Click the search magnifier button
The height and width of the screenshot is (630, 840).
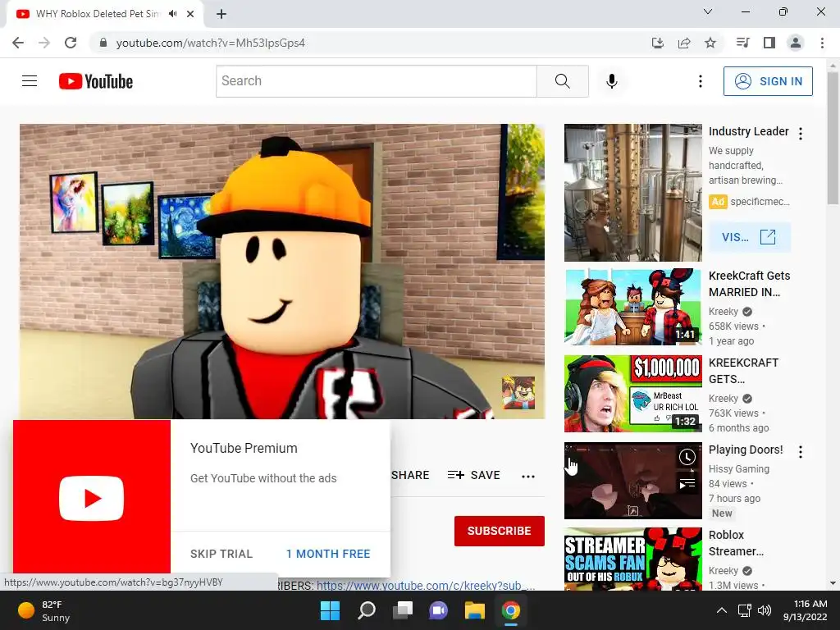563,81
